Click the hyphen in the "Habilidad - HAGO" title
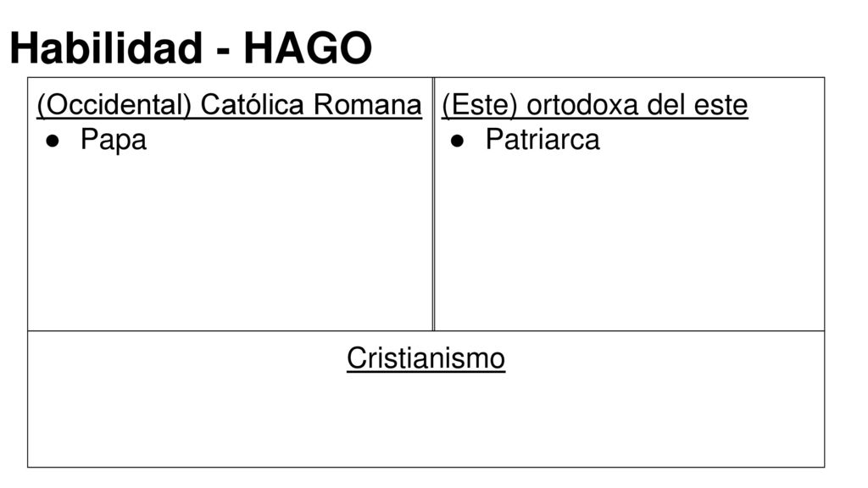 (x=223, y=53)
